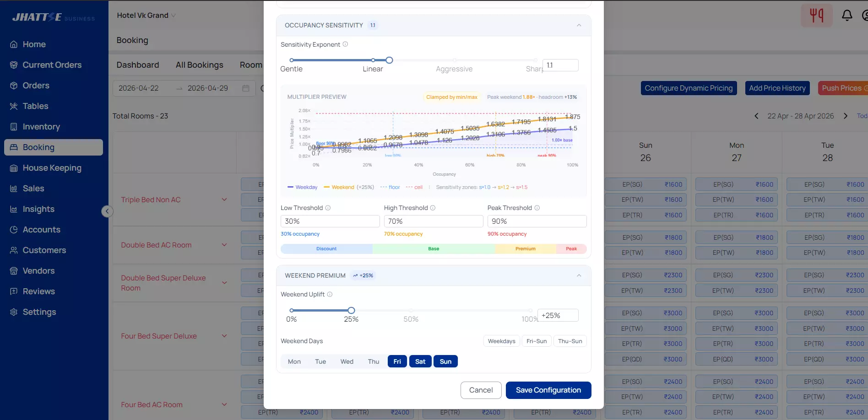This screenshot has width=868, height=420.
Task: Click Save Configuration
Action: click(x=548, y=390)
